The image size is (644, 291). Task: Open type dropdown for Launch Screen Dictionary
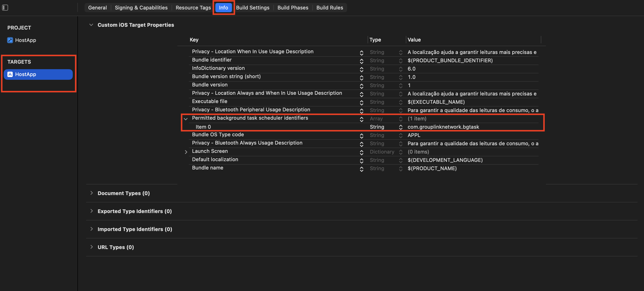point(401,152)
